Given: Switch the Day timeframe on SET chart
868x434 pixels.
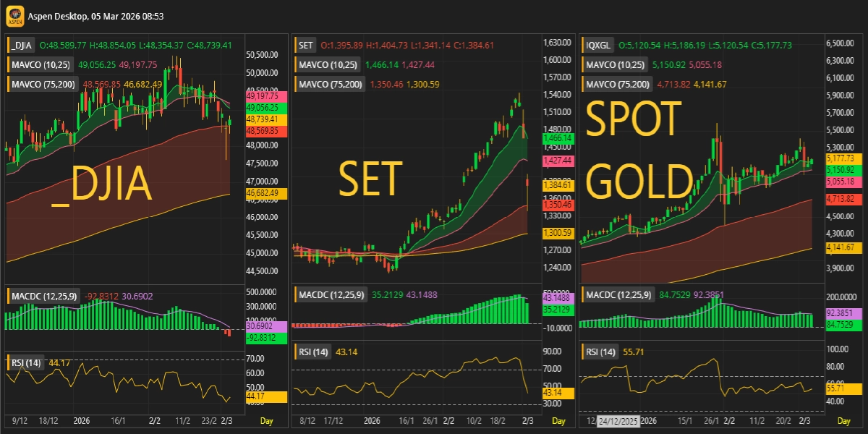Looking at the screenshot, I should [553, 420].
